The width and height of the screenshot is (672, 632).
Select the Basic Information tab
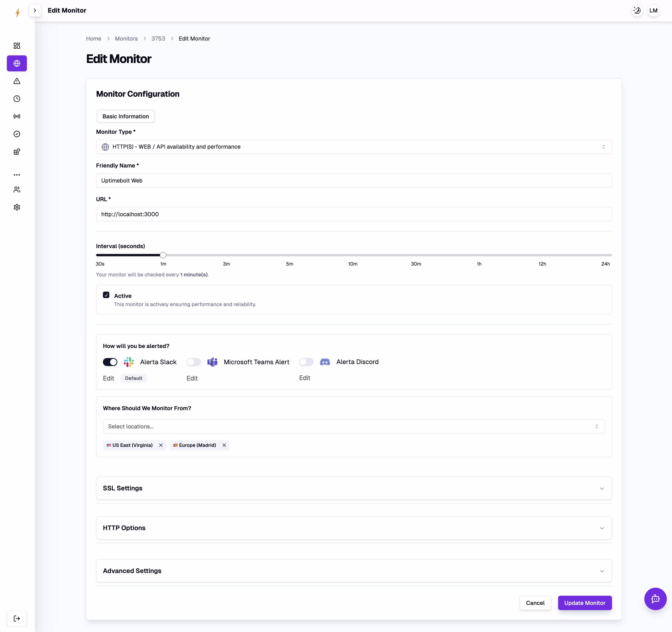(125, 116)
